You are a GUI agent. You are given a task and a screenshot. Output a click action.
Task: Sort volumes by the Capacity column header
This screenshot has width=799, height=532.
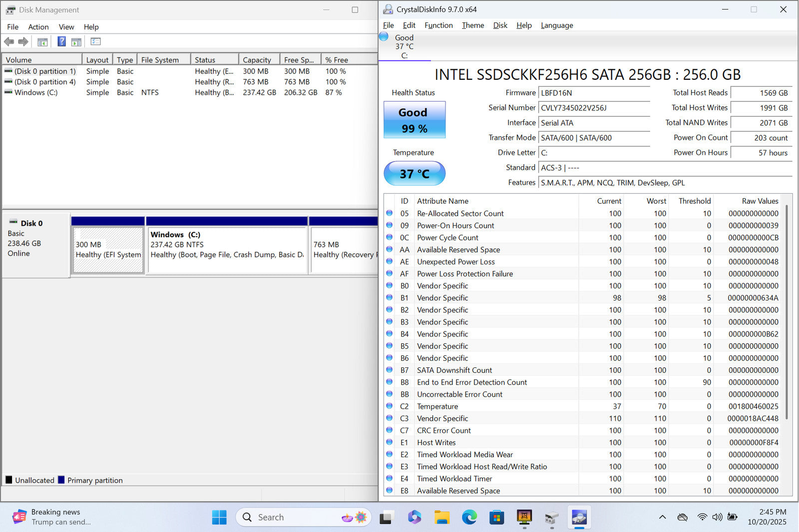coord(258,60)
